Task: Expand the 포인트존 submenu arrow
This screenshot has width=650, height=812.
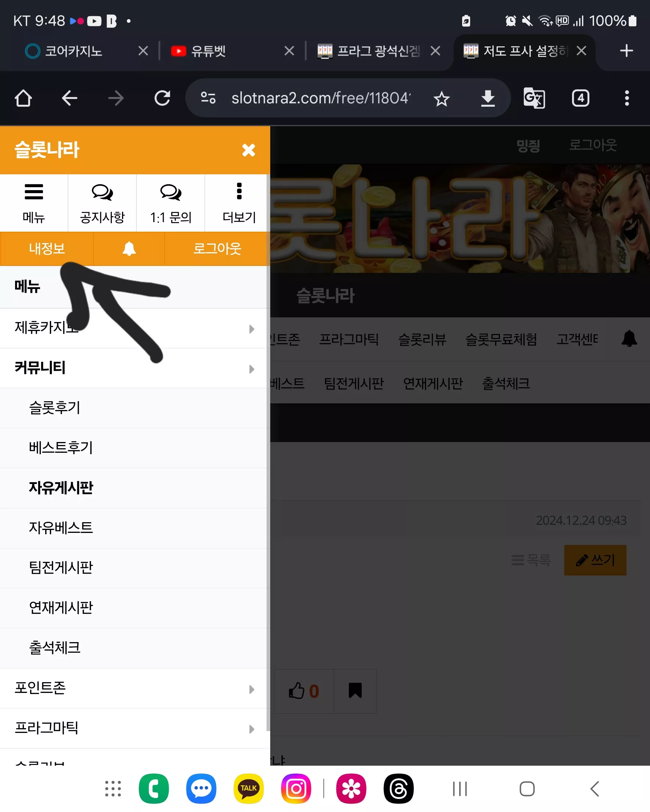Action: point(252,690)
